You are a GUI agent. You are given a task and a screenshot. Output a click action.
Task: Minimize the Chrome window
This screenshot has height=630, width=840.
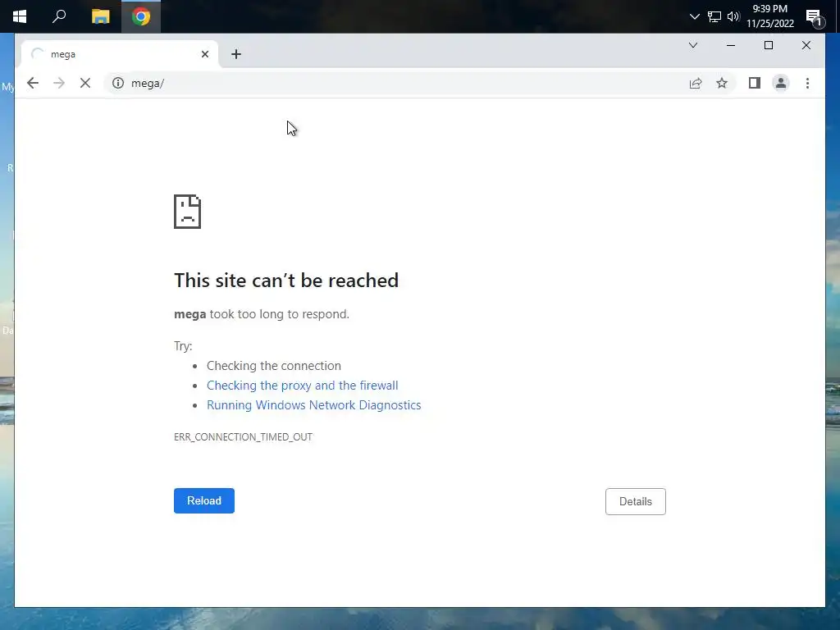tap(731, 46)
